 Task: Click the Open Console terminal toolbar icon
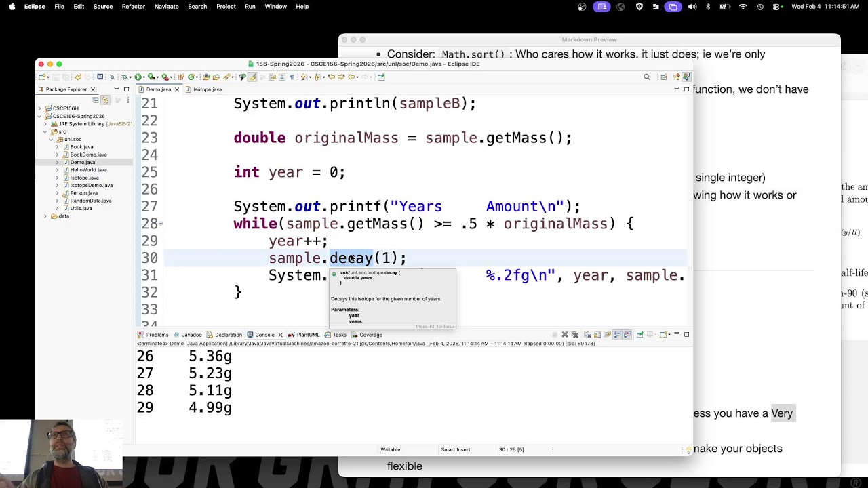pyautogui.click(x=100, y=77)
